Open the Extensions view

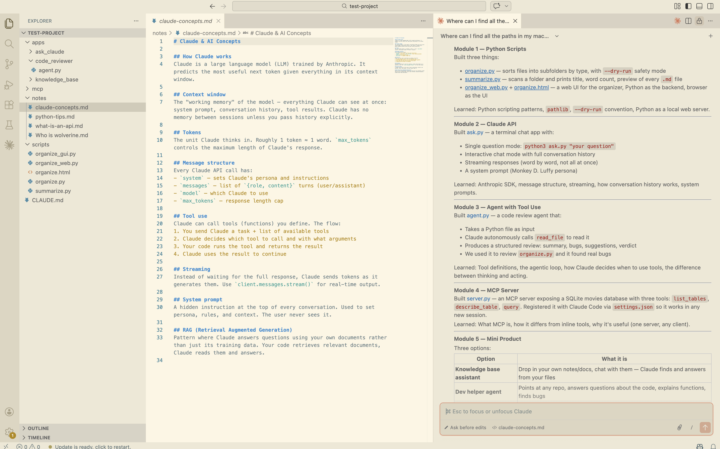click(9, 105)
